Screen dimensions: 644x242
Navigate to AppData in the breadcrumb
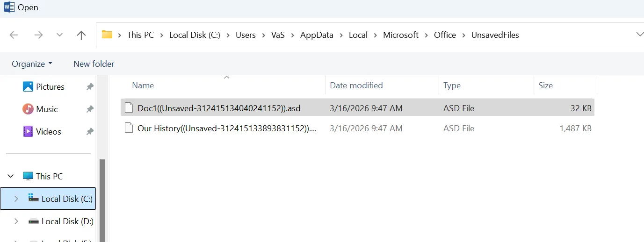coord(317,35)
